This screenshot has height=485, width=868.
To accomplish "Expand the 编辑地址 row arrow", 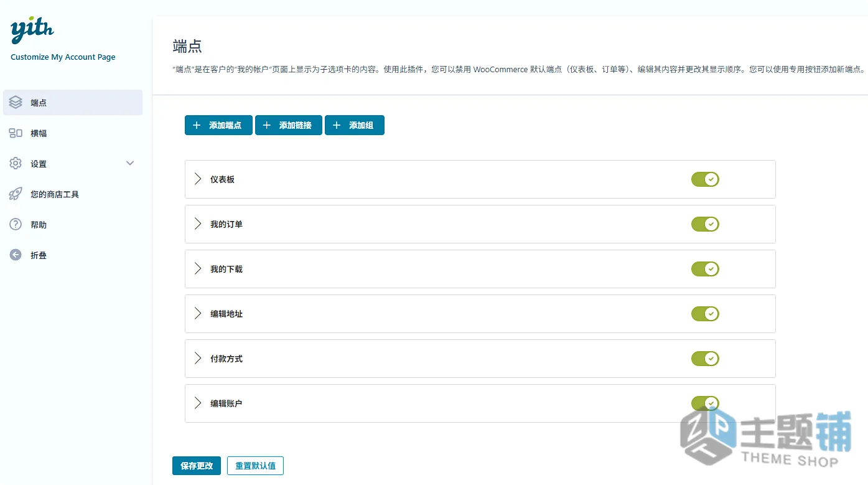I will click(198, 314).
